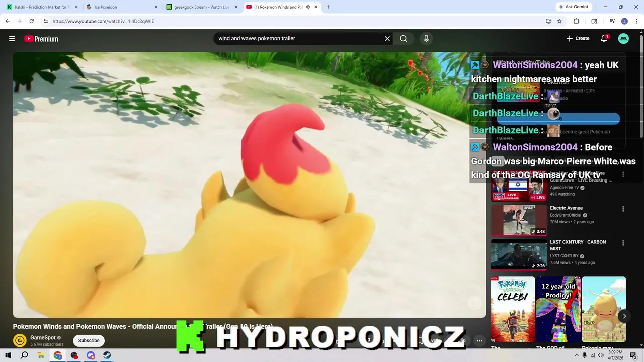
Task: Open Pokemon Legends Celebi short
Action: tap(513, 309)
